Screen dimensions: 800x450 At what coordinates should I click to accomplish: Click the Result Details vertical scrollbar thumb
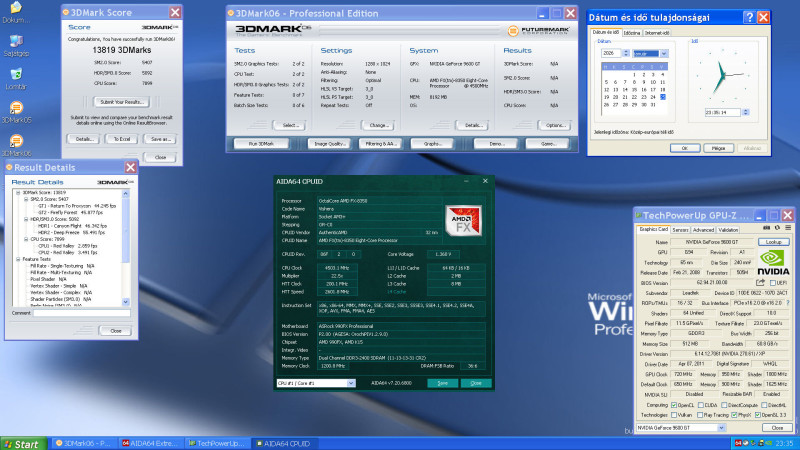tap(126, 230)
